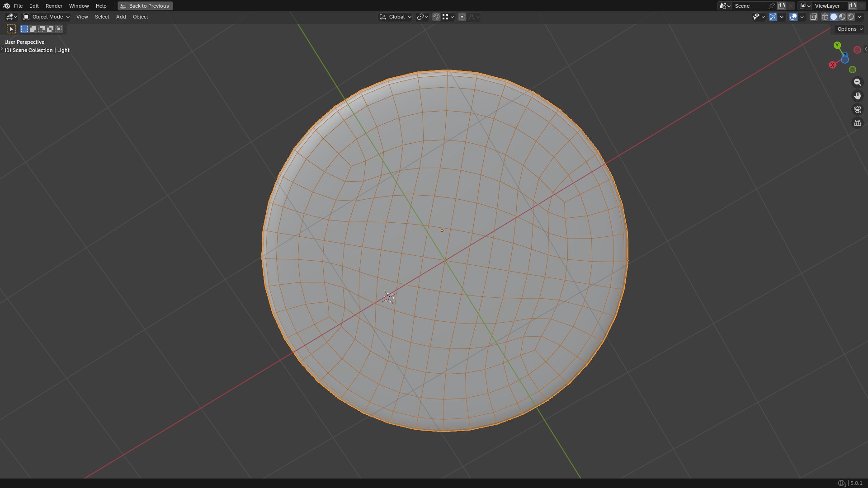Viewport: 868px width, 488px height.
Task: Click the red X axis gizmo
Action: coord(832,65)
